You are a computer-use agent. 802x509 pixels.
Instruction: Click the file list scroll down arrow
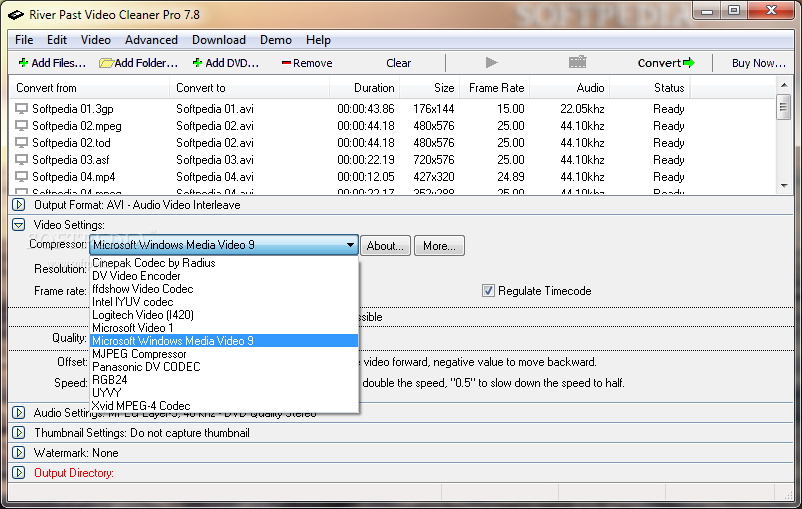(x=784, y=186)
